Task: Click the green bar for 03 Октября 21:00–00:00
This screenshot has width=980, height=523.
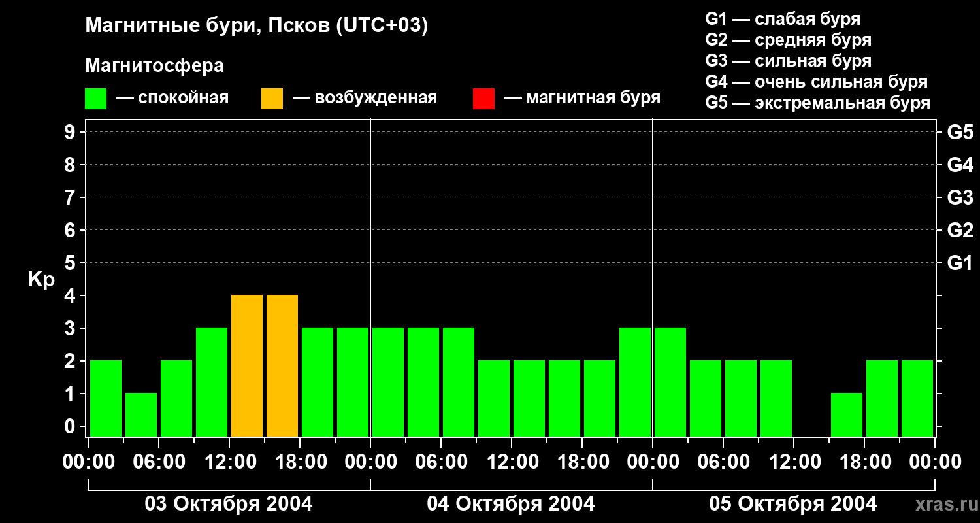Action: (x=353, y=382)
